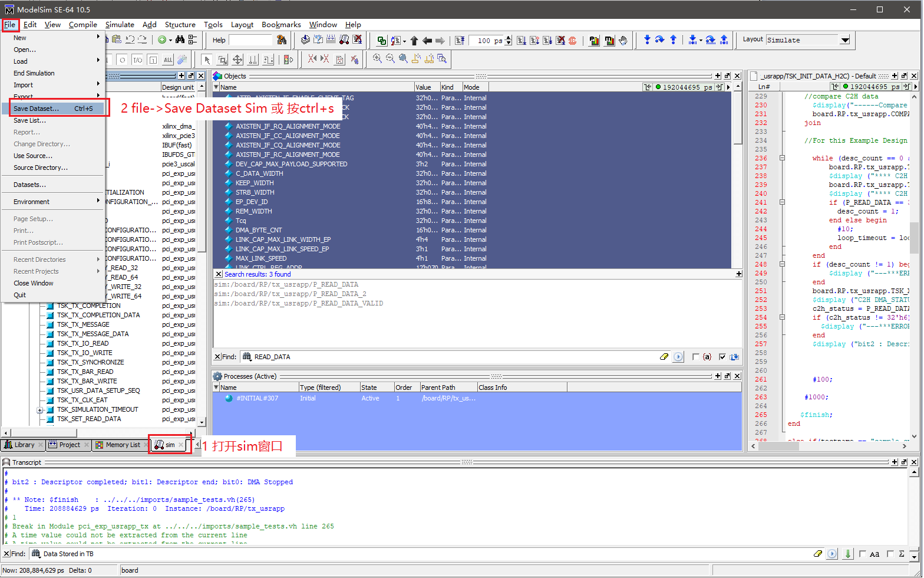Open the Name column filter arrow in Processes panel
Viewport: 924px width, 578px height.
pyautogui.click(x=216, y=387)
